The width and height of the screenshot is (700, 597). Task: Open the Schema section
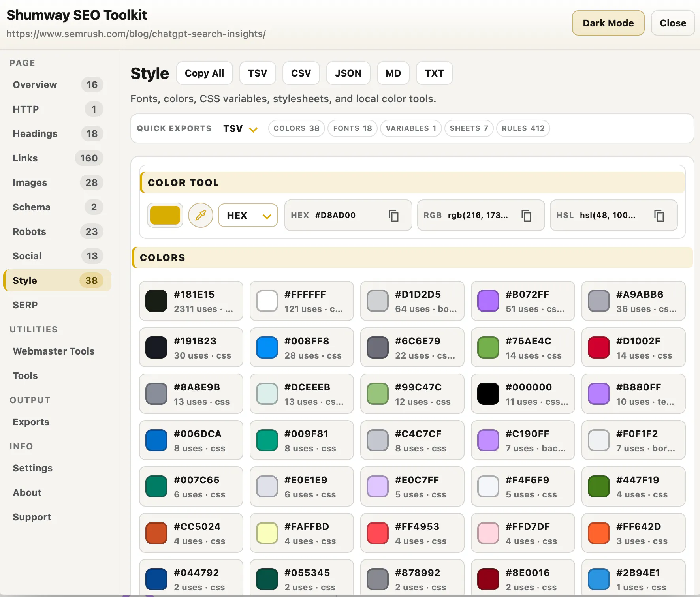(x=57, y=207)
